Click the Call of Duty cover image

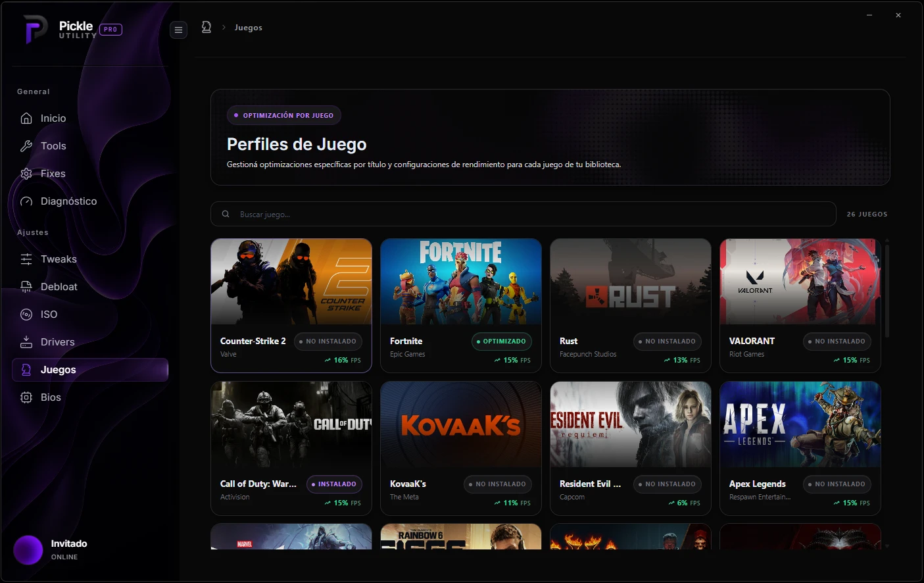tap(291, 424)
